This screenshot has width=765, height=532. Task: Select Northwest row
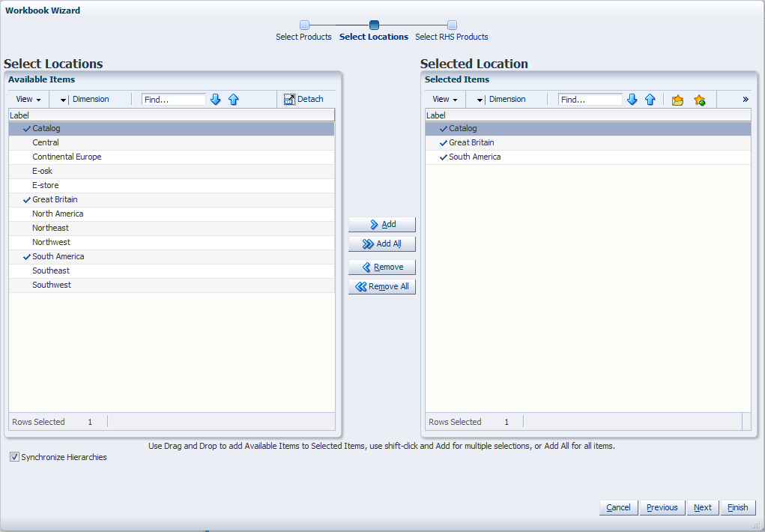[172, 242]
